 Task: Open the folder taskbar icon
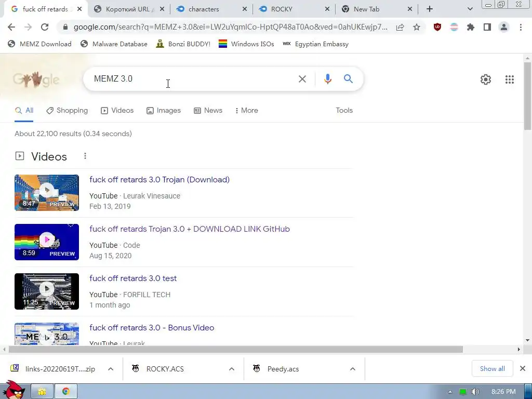42,392
